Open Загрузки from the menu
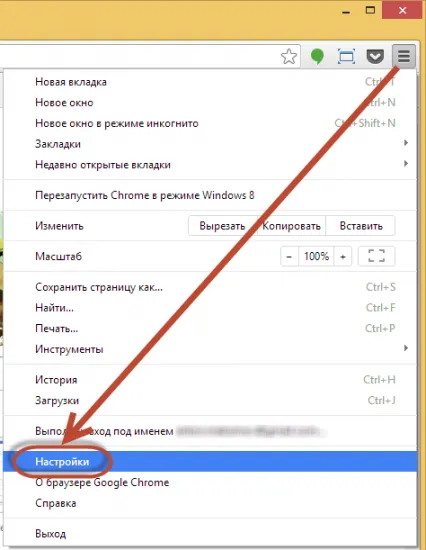 [210, 401]
